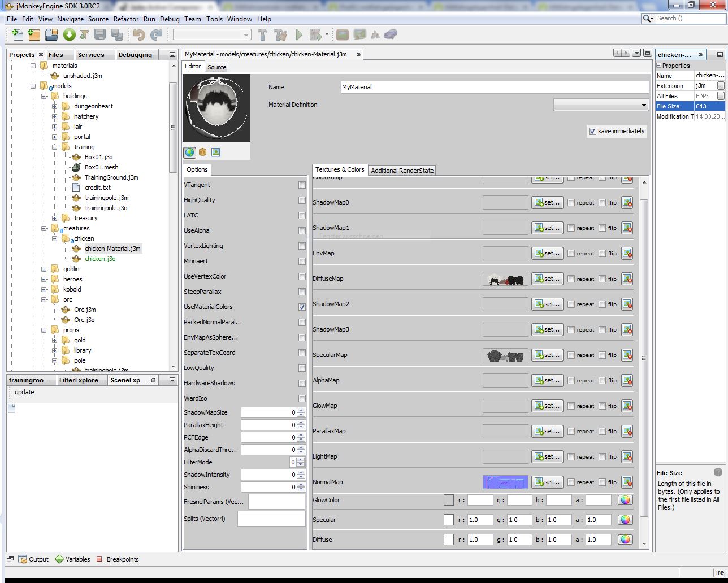
Task: Click the set button for DiffuseMap
Action: (547, 279)
